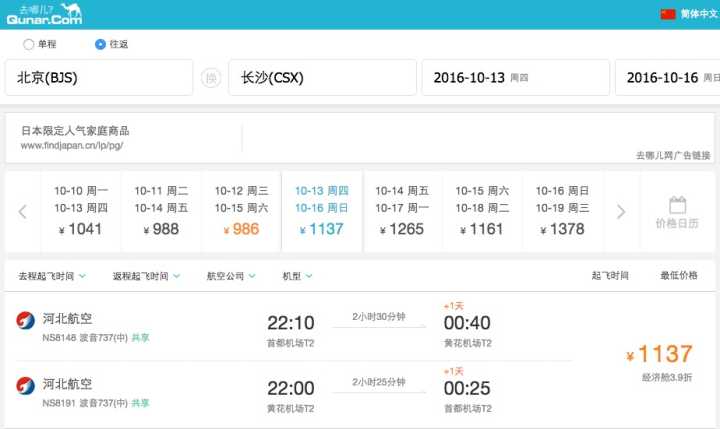Screen dimensions: 720x429
Task: Sort flights by 最低价格
Action: [678, 276]
